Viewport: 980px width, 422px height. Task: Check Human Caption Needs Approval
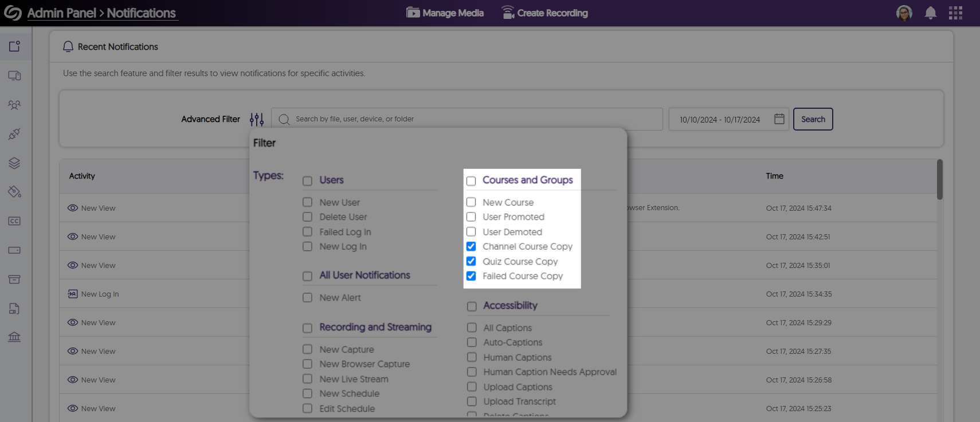(472, 372)
